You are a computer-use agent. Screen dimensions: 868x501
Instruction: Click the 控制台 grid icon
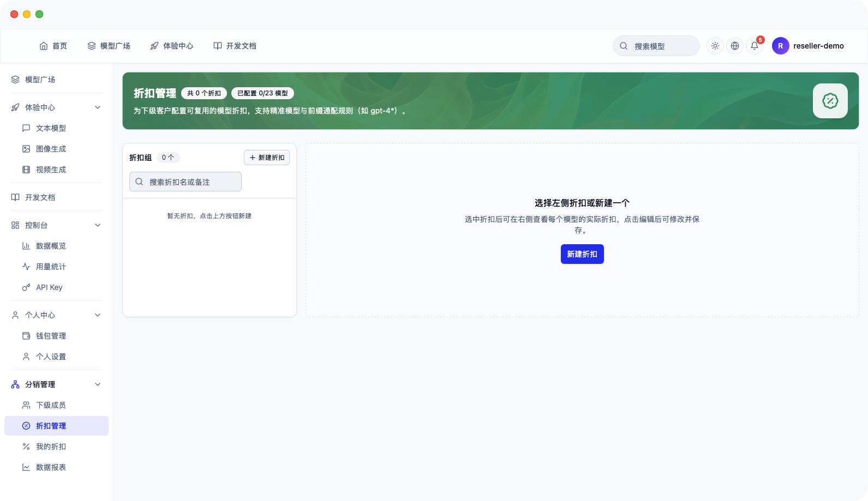(x=15, y=225)
